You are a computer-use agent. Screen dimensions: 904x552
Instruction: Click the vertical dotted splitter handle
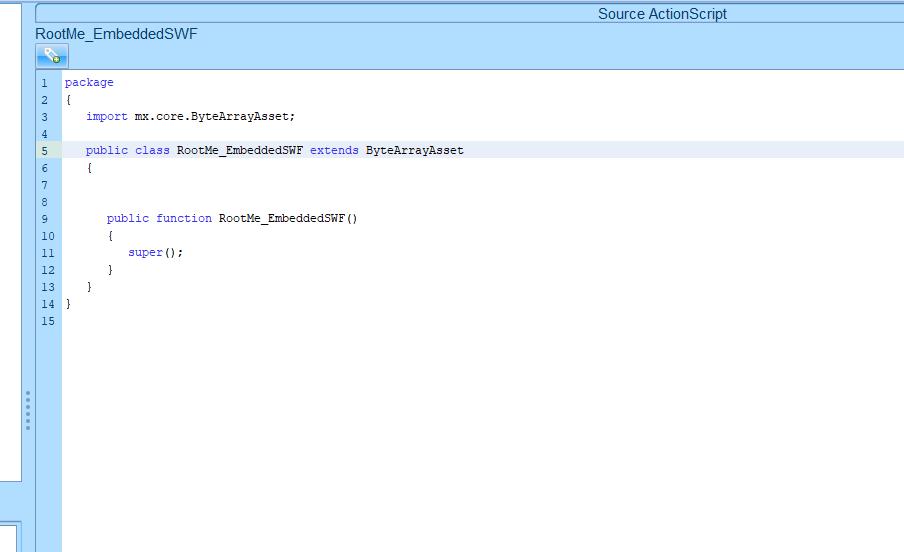pos(28,410)
